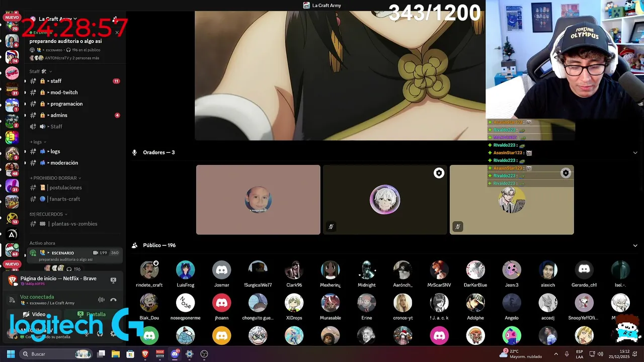Open File Explorer from the taskbar
644x362 pixels.
(115, 354)
